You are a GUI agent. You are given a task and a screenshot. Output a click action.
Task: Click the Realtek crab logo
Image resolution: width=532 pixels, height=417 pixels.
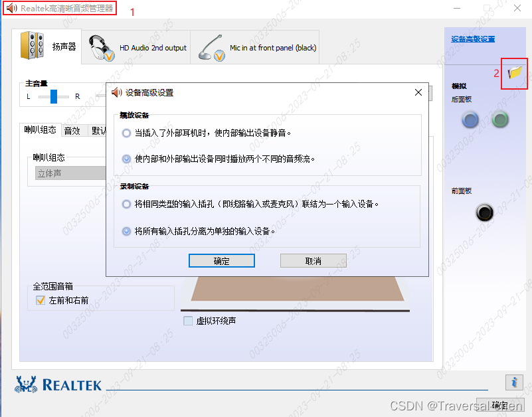tap(26, 384)
